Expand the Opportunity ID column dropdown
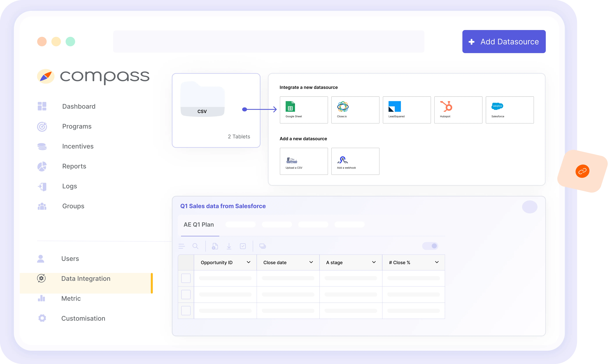 (248, 262)
